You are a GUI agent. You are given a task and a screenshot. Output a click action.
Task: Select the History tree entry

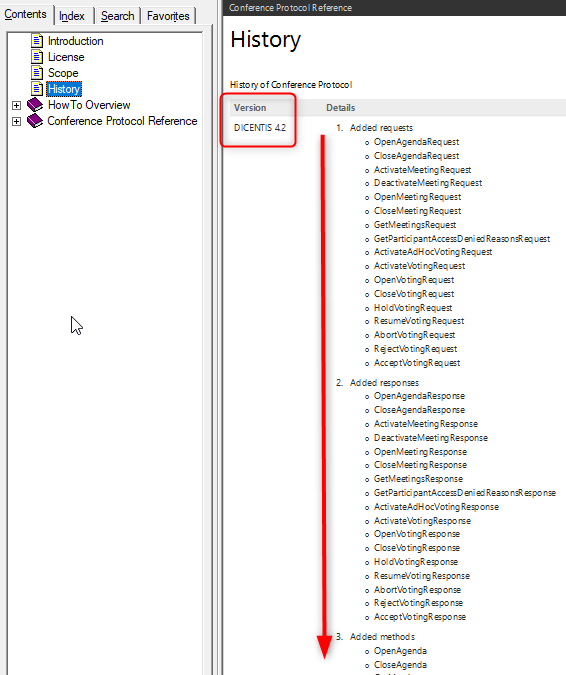[64, 89]
